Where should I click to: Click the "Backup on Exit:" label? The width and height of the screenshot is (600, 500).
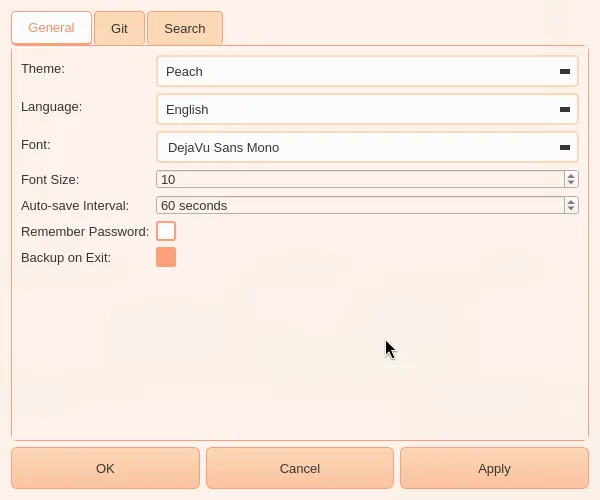click(x=66, y=257)
